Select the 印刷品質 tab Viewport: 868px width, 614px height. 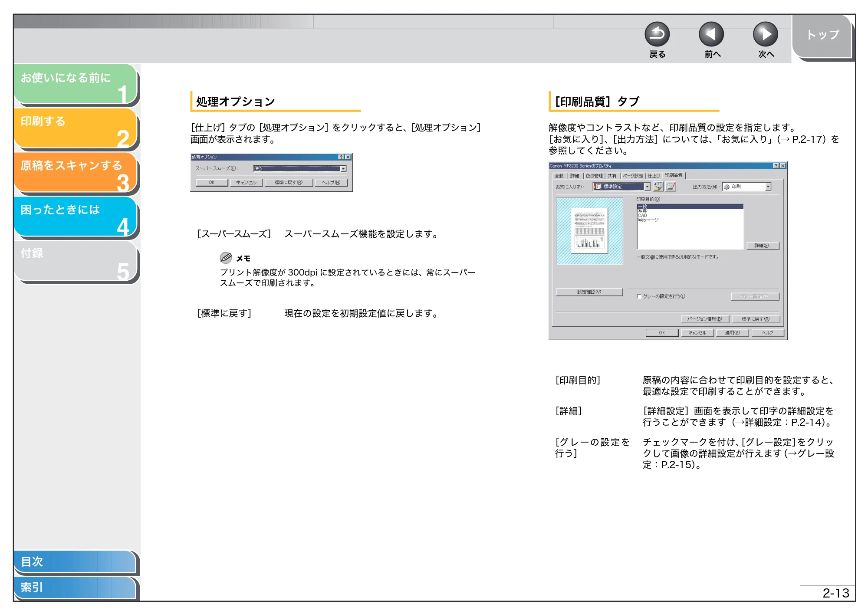coord(674,175)
